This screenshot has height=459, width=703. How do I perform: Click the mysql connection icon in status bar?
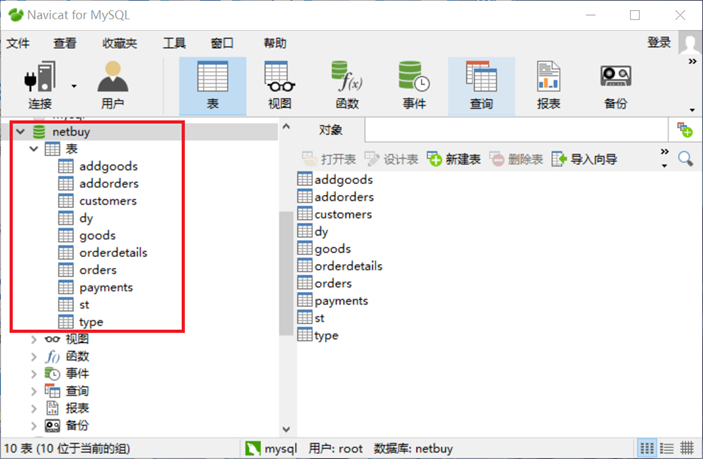253,448
